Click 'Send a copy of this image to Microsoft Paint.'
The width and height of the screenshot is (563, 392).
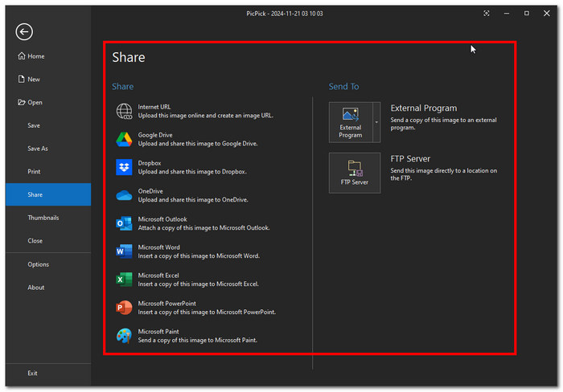[x=198, y=340]
